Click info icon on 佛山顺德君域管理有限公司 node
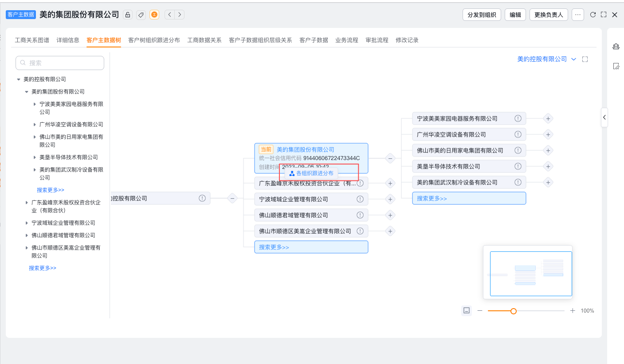This screenshot has height=364, width=624. pyautogui.click(x=360, y=215)
